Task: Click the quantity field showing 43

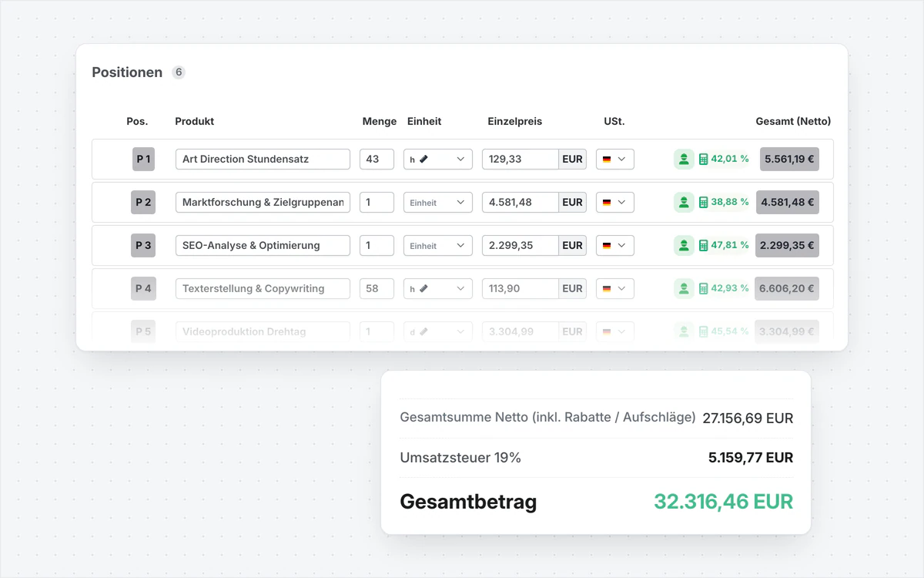Action: (x=377, y=159)
